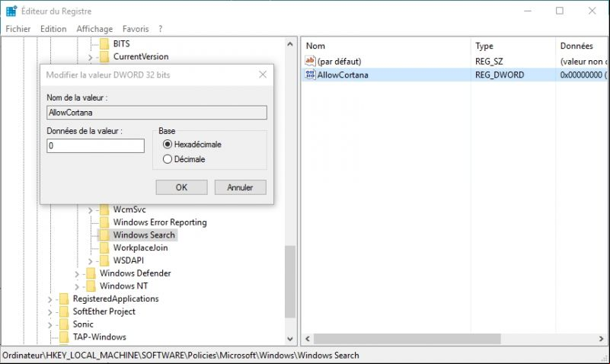This screenshot has width=610, height=364.
Task: Expand the Windows Defender key
Action: coord(77,274)
